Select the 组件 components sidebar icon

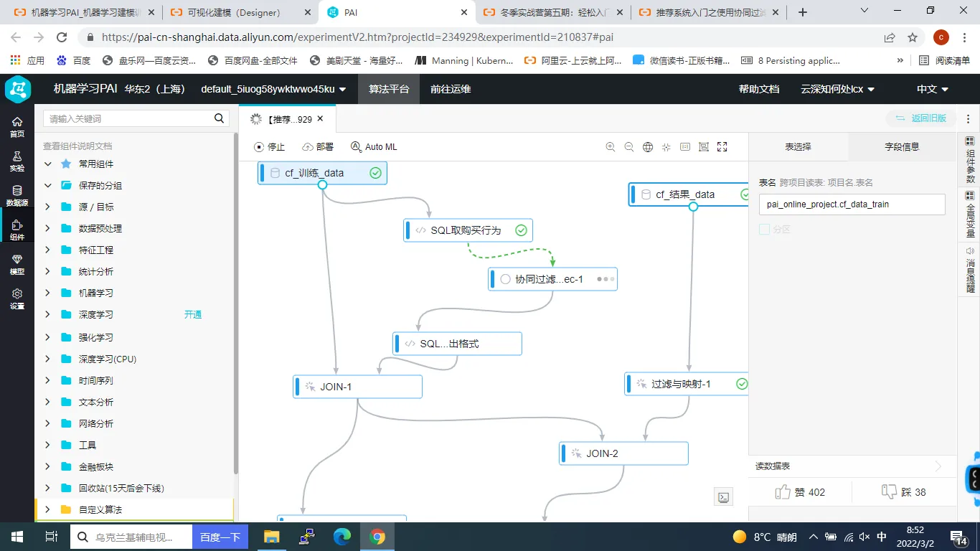tap(17, 230)
